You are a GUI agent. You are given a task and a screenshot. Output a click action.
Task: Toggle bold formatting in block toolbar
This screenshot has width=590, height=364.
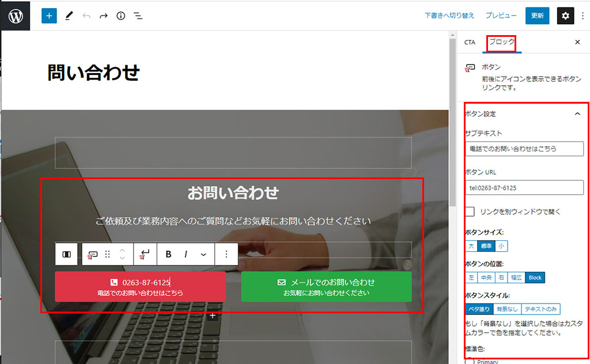pos(168,254)
